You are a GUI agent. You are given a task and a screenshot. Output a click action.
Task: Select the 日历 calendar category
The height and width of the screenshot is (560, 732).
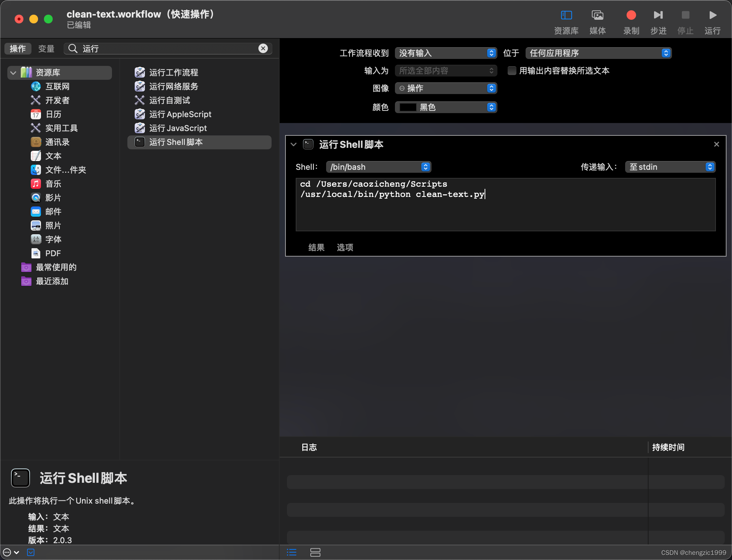tap(46, 114)
